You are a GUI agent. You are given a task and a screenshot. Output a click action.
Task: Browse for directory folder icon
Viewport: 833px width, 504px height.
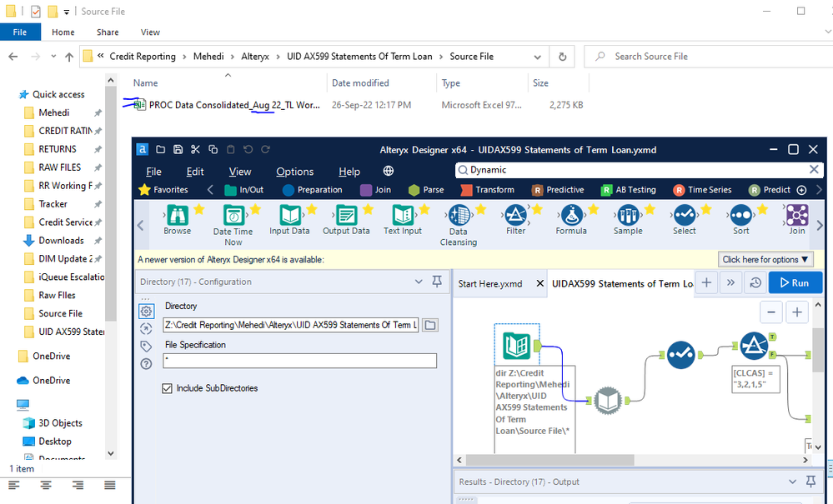coord(430,325)
